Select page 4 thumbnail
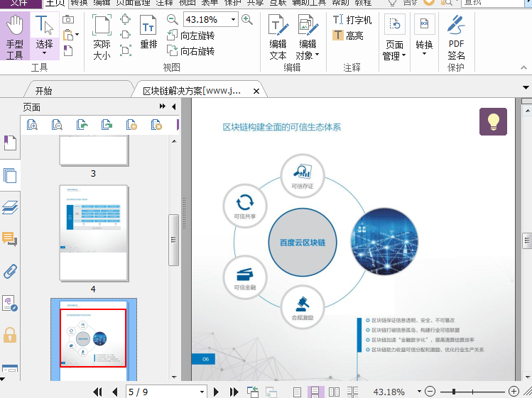This screenshot has height=398, width=532. click(x=94, y=233)
